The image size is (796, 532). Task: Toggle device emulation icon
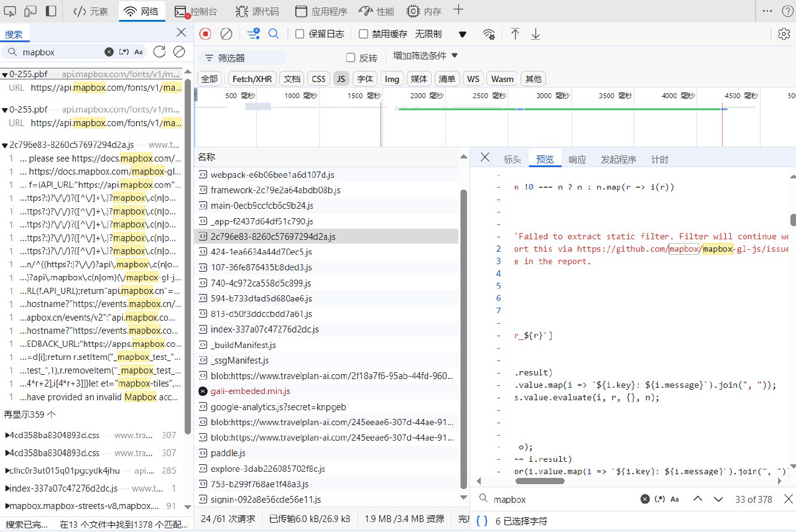pos(31,11)
